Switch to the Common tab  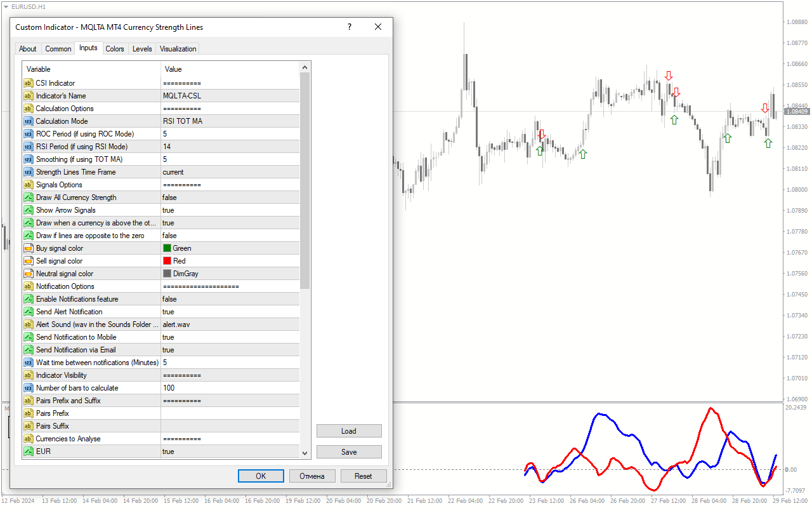tap(58, 49)
